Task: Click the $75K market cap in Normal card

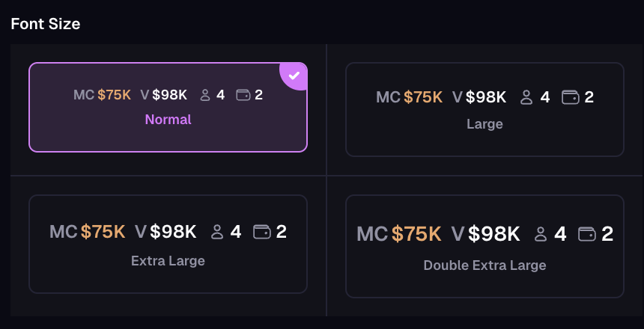Action: 114,95
